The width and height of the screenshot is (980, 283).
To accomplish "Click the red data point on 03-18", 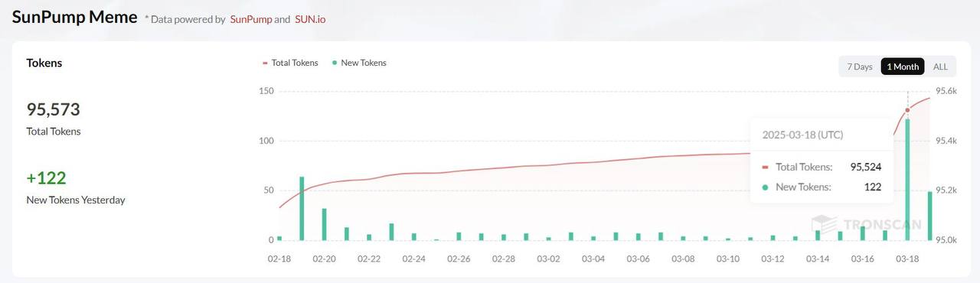I will (x=907, y=110).
